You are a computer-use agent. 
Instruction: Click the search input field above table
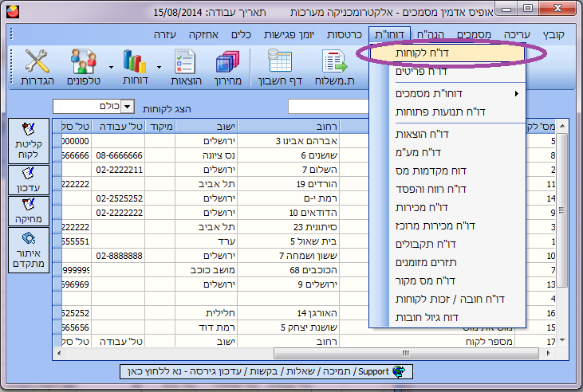click(329, 107)
